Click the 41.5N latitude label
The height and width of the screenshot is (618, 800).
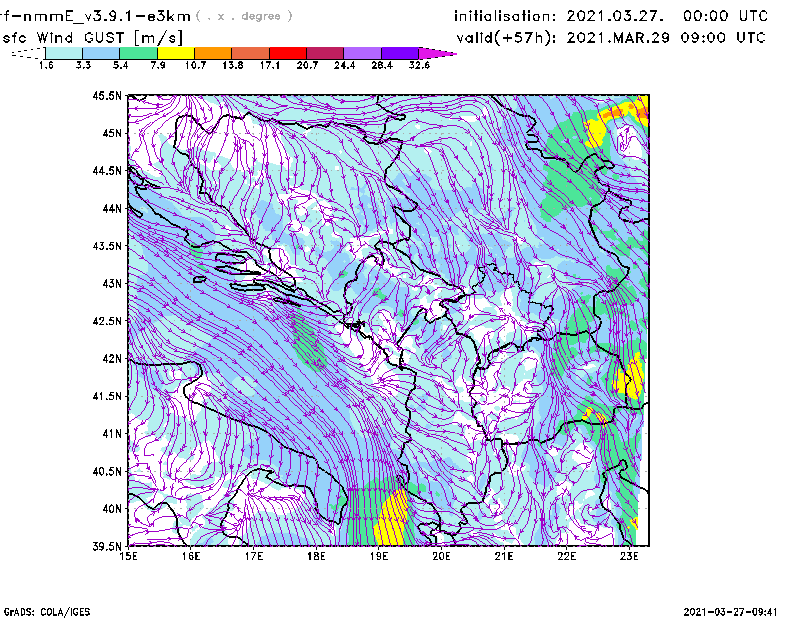click(x=107, y=396)
